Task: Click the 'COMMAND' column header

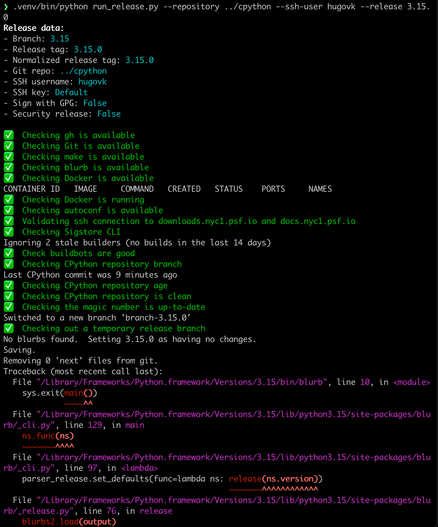Action: (137, 189)
